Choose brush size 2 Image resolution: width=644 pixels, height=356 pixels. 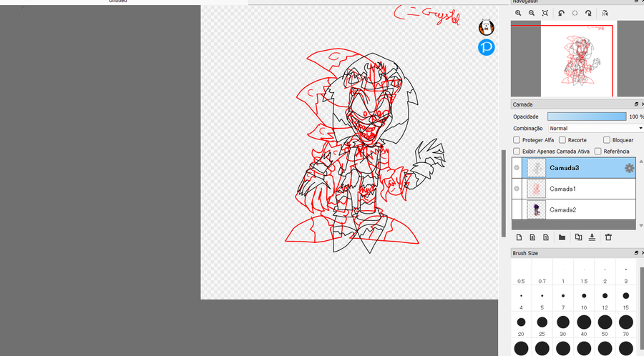point(605,272)
